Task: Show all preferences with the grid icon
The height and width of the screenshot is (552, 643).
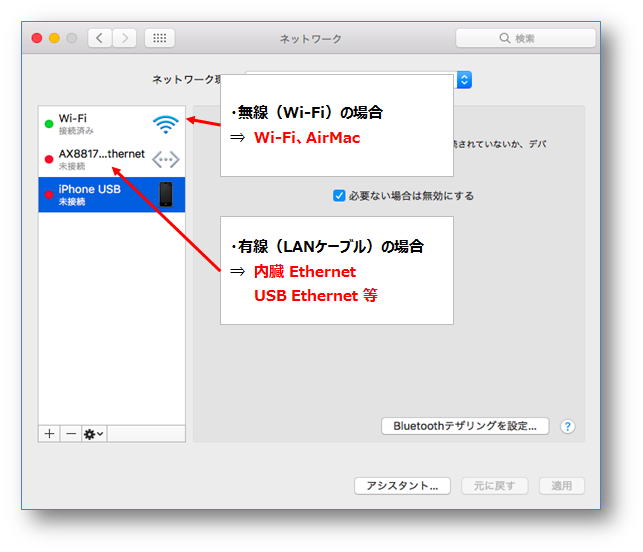Action: click(160, 38)
